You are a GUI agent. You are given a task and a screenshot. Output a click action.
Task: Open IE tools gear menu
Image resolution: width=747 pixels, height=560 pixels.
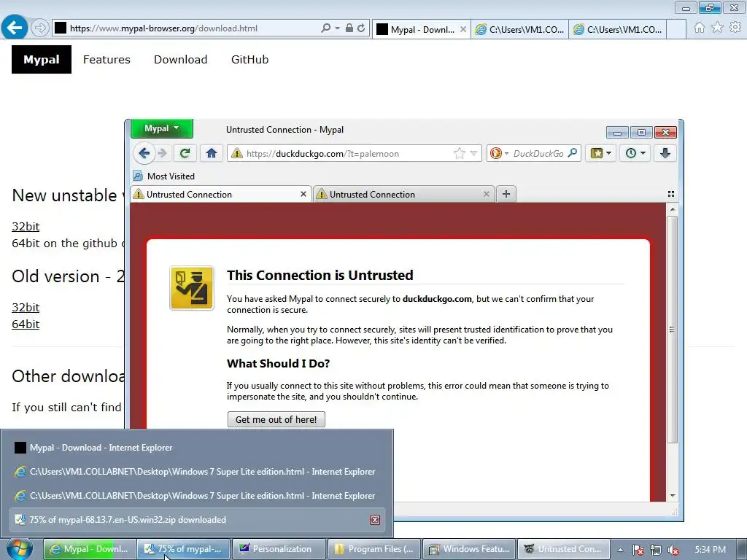[735, 28]
